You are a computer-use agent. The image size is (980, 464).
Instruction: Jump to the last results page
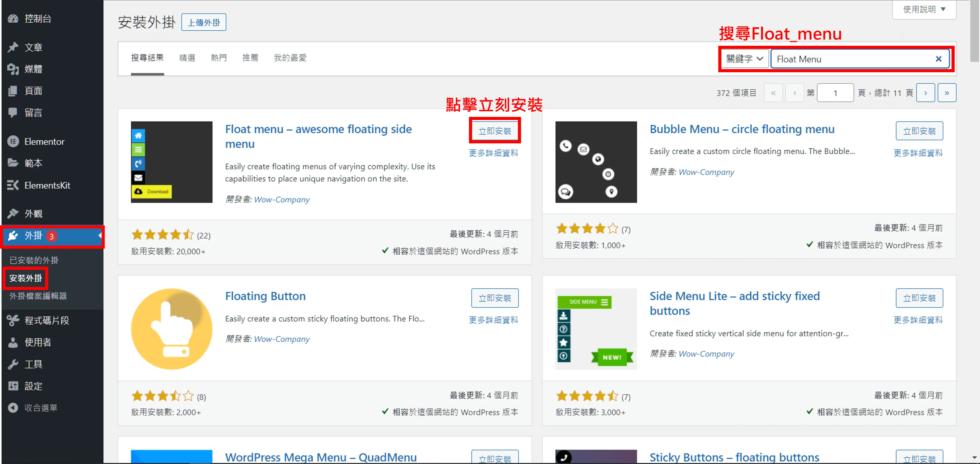tap(947, 93)
